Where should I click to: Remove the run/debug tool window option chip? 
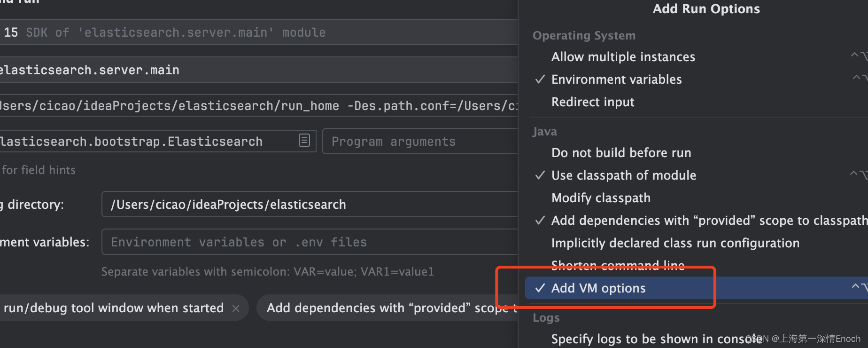(x=236, y=308)
